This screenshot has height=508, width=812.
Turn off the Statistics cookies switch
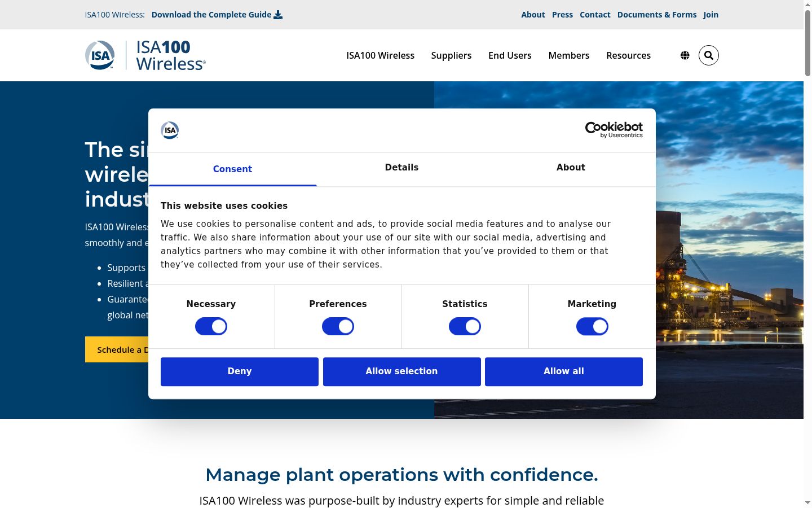[465, 326]
